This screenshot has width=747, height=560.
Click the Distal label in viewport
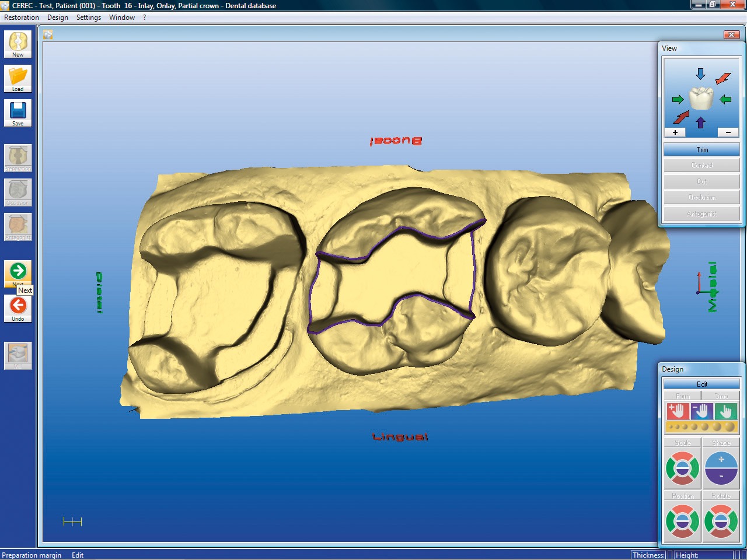tap(99, 292)
